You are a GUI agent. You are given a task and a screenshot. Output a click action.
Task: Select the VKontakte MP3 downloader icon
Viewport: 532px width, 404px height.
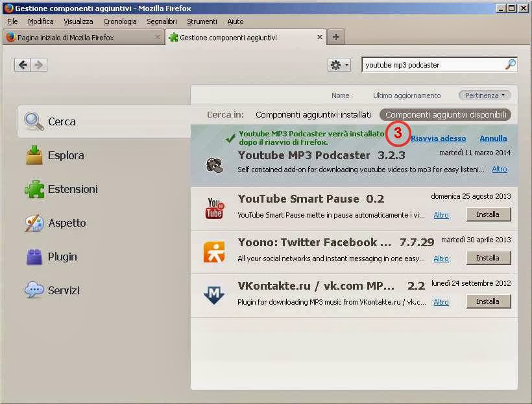[x=213, y=295]
